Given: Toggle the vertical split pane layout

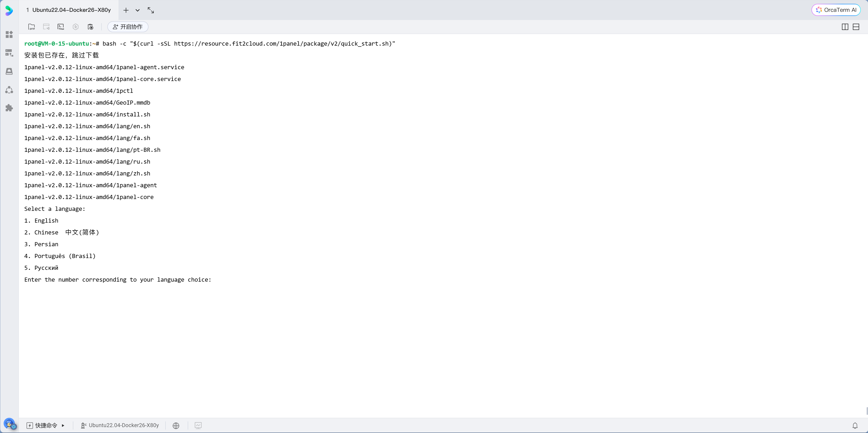Looking at the screenshot, I should click(x=845, y=27).
